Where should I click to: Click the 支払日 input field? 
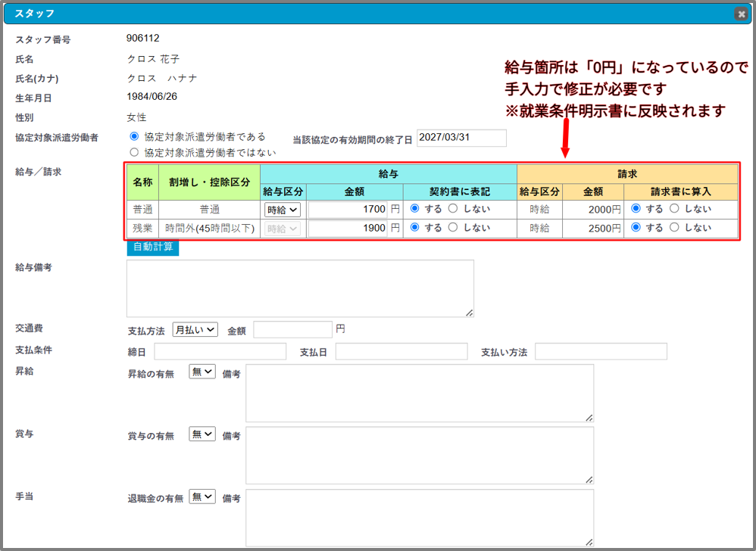[x=401, y=352]
